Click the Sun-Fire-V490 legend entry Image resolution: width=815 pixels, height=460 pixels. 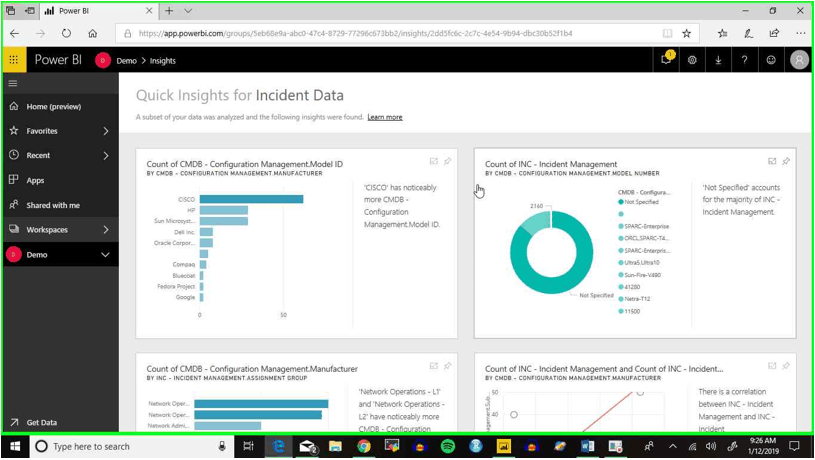tap(639, 275)
